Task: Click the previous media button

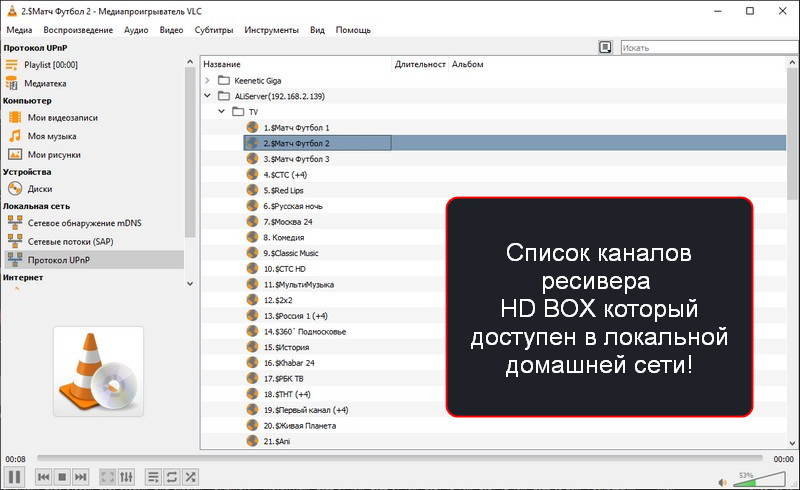Action: point(43,477)
